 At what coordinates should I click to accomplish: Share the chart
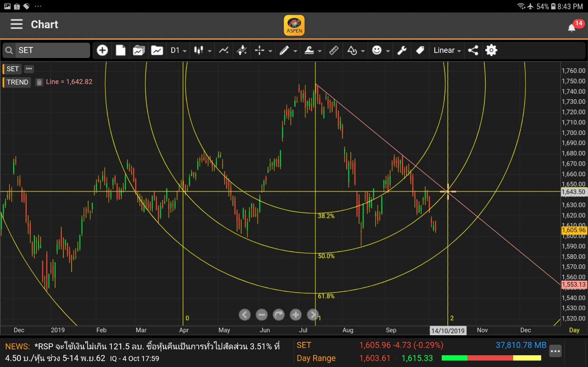(x=473, y=50)
